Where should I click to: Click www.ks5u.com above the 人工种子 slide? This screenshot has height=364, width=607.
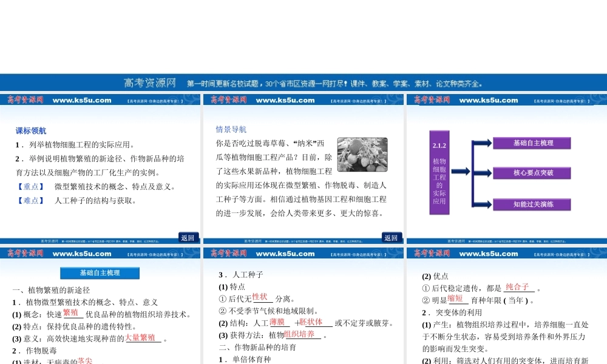(x=285, y=254)
